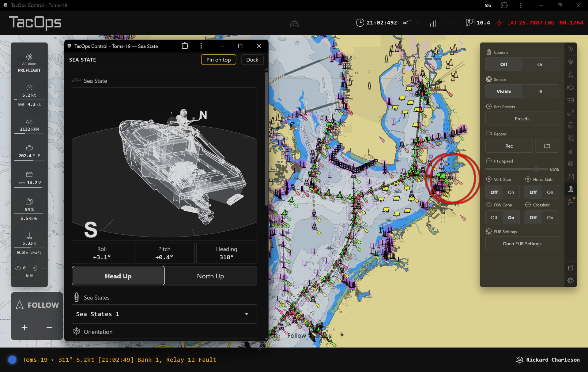Open the route waypoints sidebar icon
588x372 pixels.
coord(571,113)
